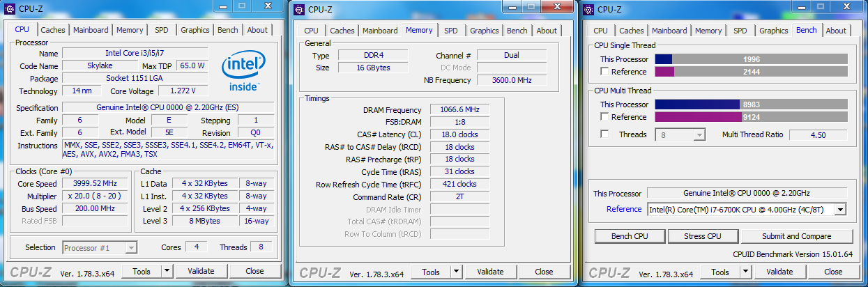868x287 pixels.
Task: Click the Core Speed value 3999.52 MHz
Action: pos(96,184)
